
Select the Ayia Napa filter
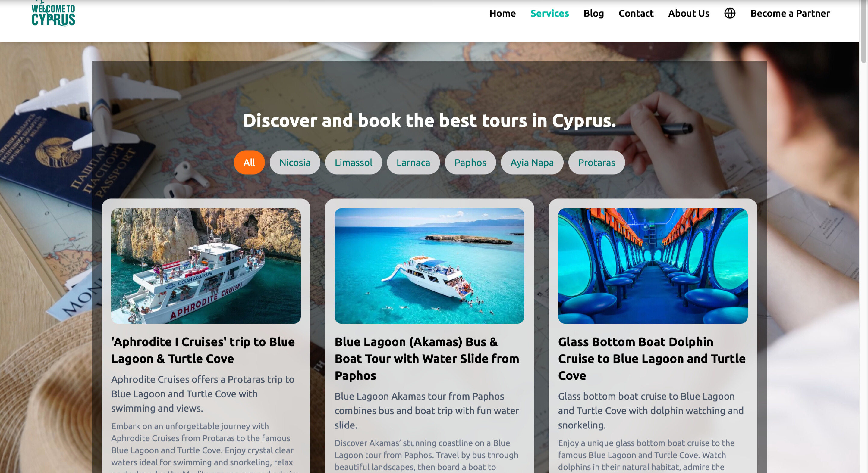pos(532,162)
